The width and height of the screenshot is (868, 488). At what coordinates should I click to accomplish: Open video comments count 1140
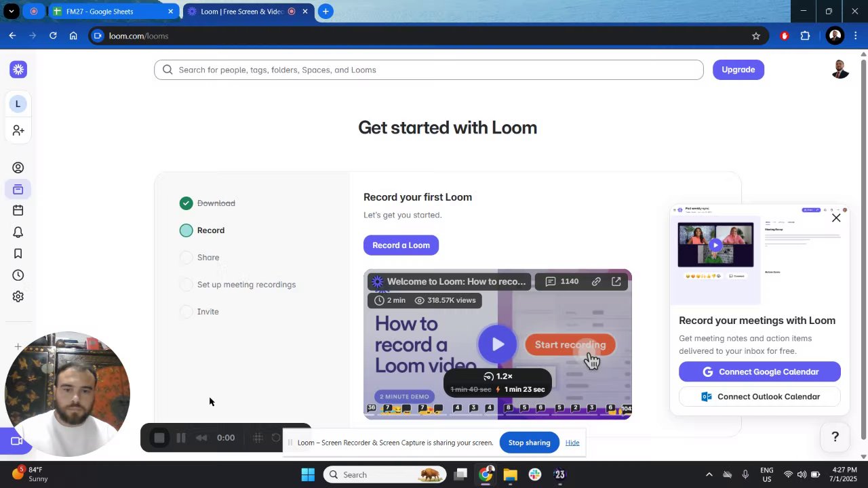tap(562, 281)
